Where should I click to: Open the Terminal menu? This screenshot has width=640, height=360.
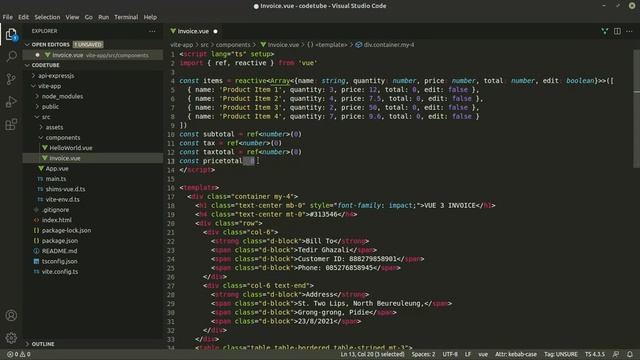(126, 17)
